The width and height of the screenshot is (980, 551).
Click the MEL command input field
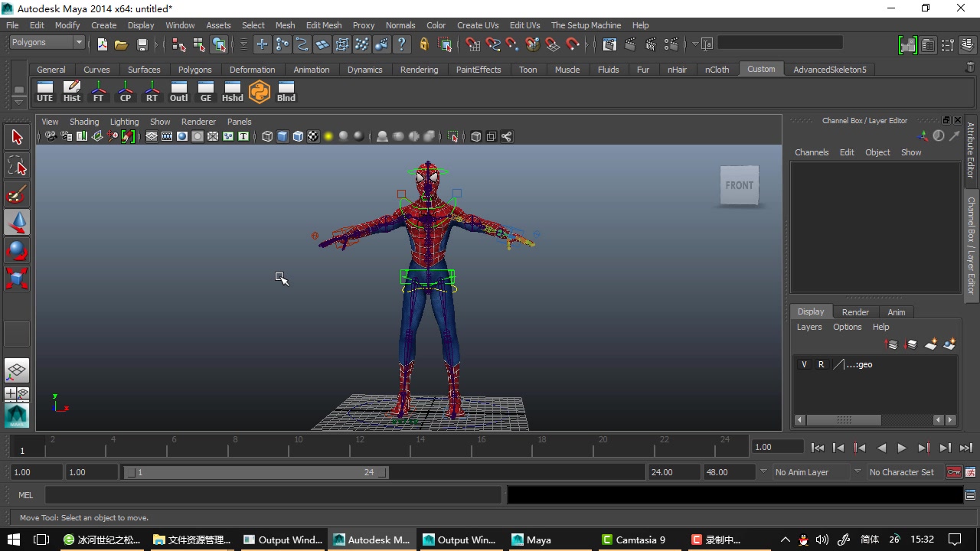(273, 495)
